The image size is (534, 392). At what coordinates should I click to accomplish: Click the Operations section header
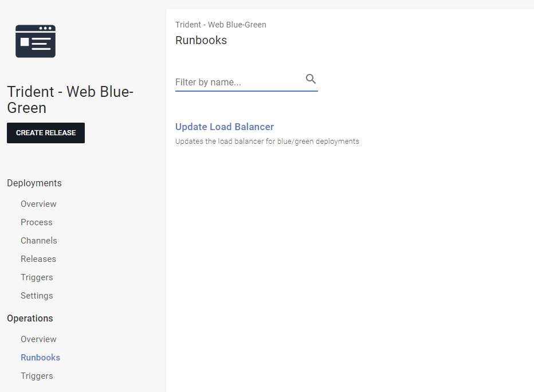tap(30, 318)
